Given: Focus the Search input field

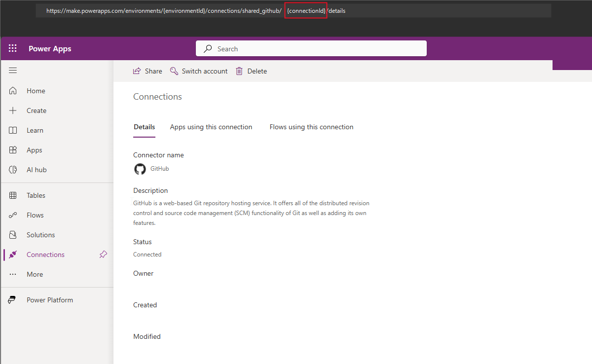Looking at the screenshot, I should (311, 48).
